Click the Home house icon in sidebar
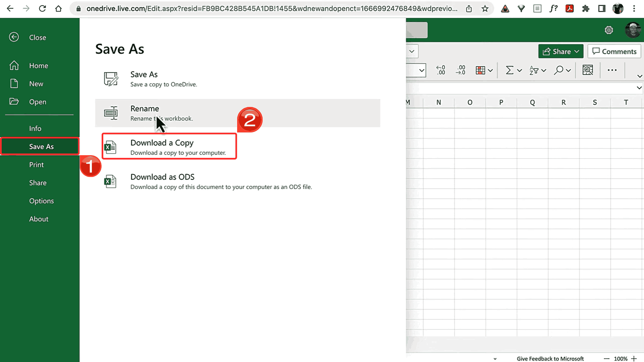 [14, 65]
